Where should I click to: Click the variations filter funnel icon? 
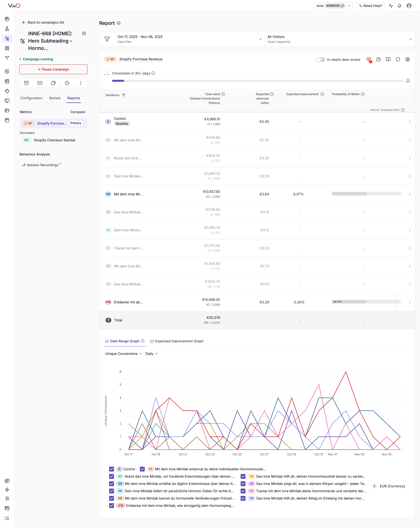coord(123,95)
